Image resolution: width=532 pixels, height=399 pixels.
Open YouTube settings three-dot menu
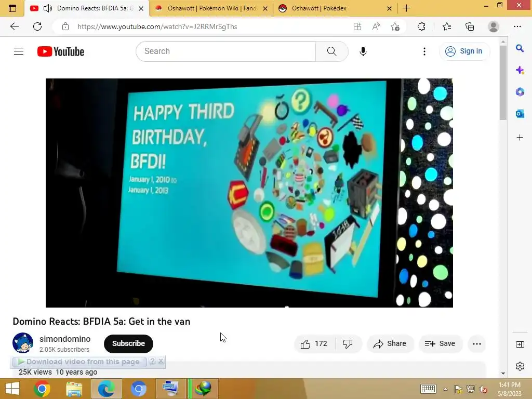click(x=424, y=51)
